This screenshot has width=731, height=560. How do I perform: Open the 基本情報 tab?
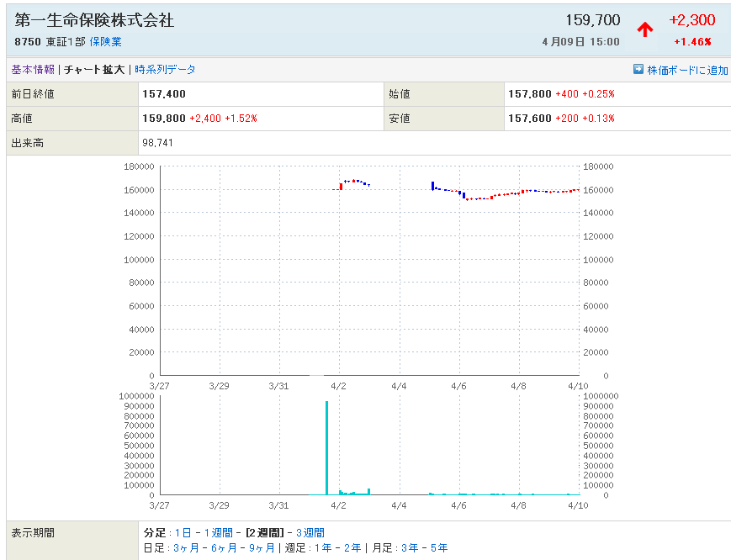(33, 70)
